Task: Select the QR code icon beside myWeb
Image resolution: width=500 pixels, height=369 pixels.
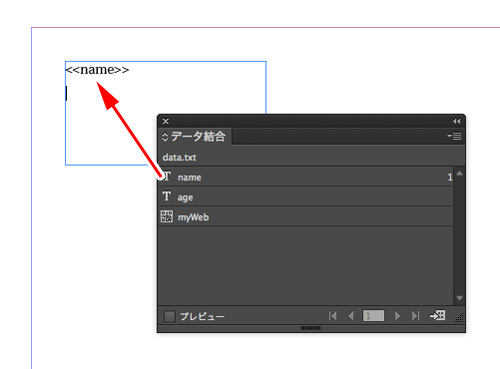Action: (167, 216)
